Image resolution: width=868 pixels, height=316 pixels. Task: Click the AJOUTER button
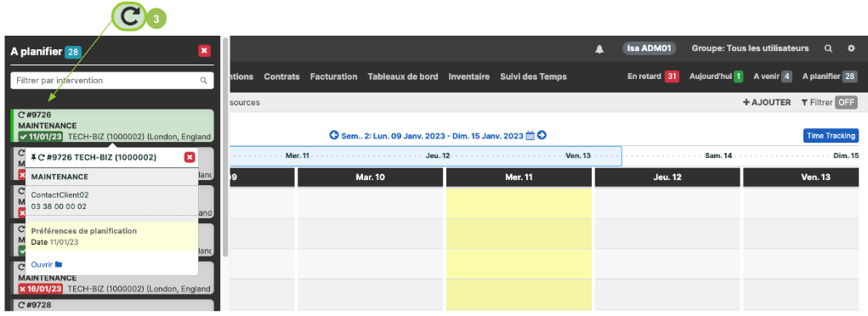[767, 103]
